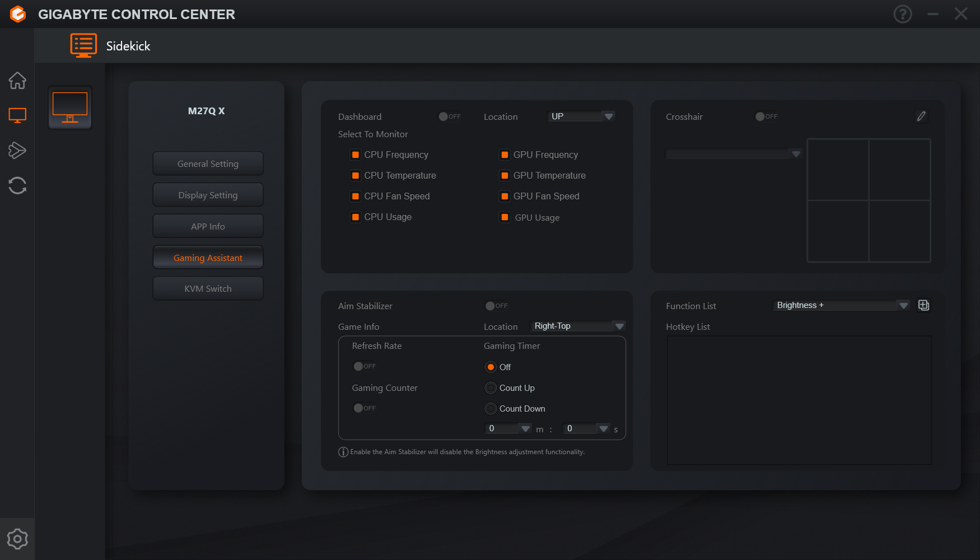
Task: Uncheck GPU Fan Speed monitoring
Action: click(505, 196)
